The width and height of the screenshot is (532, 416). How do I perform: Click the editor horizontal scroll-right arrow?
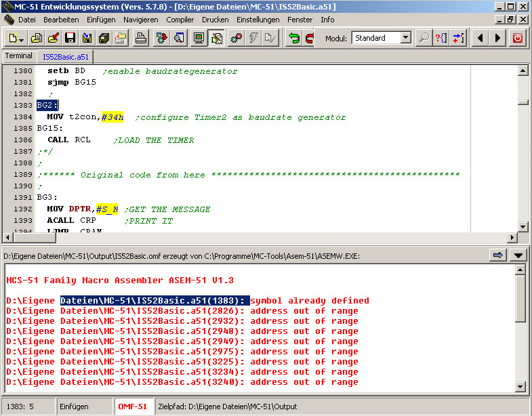pos(512,238)
